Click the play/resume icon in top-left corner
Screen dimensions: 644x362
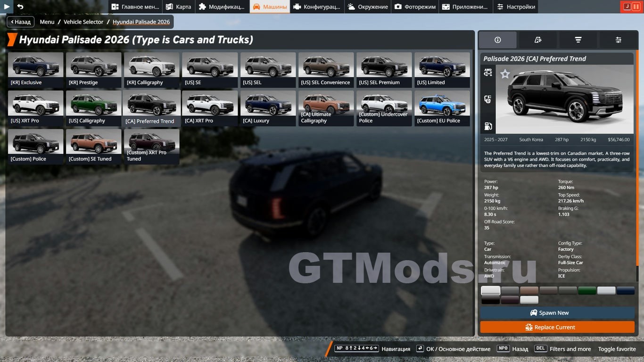pyautogui.click(x=7, y=7)
